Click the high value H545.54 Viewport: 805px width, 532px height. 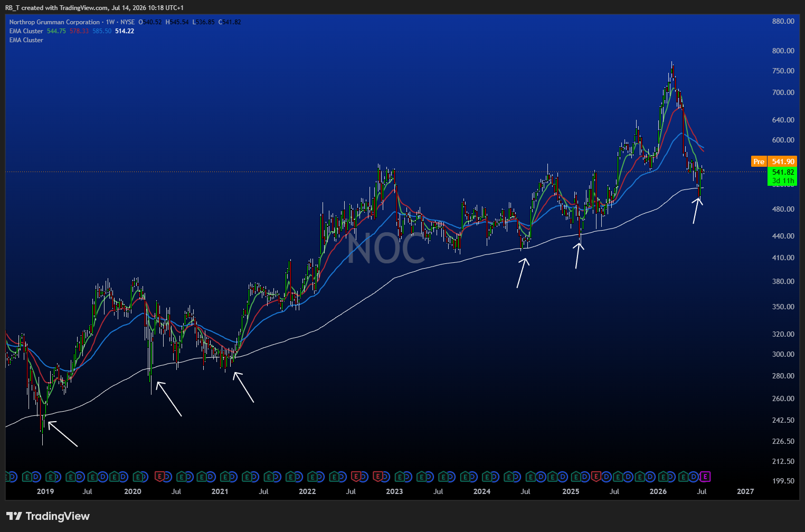click(177, 22)
